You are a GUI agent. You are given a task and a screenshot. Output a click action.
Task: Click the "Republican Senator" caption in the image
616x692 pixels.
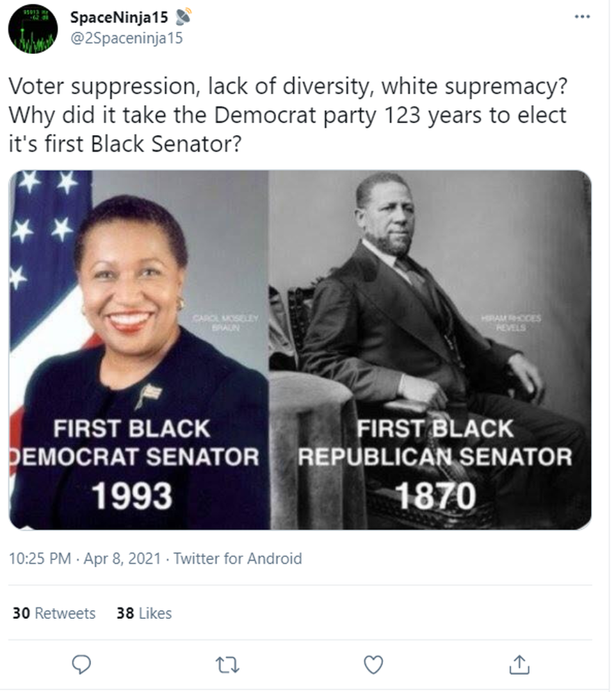(x=435, y=457)
